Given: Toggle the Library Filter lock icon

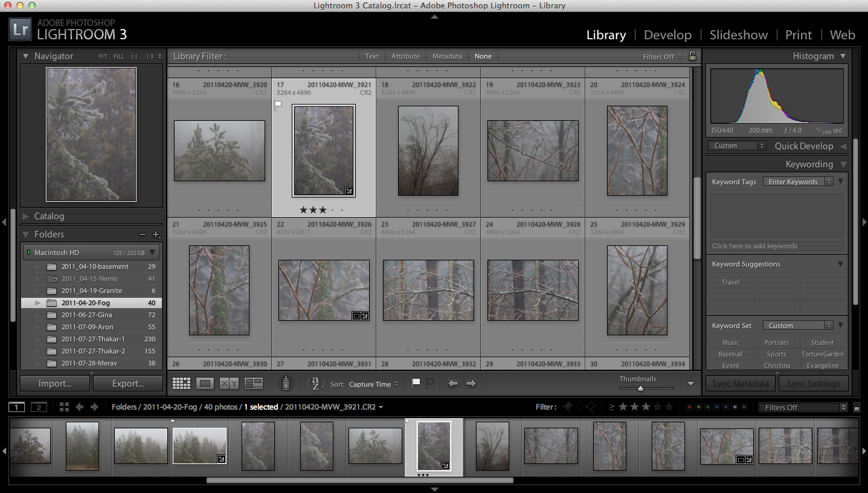Looking at the screenshot, I should pyautogui.click(x=692, y=56).
